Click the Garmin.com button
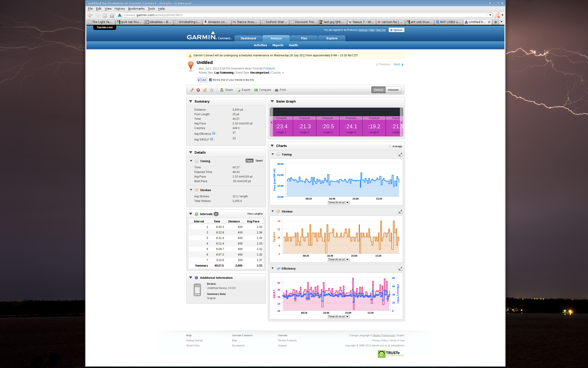Screen dimensions: 588x368 coord(105,27)
